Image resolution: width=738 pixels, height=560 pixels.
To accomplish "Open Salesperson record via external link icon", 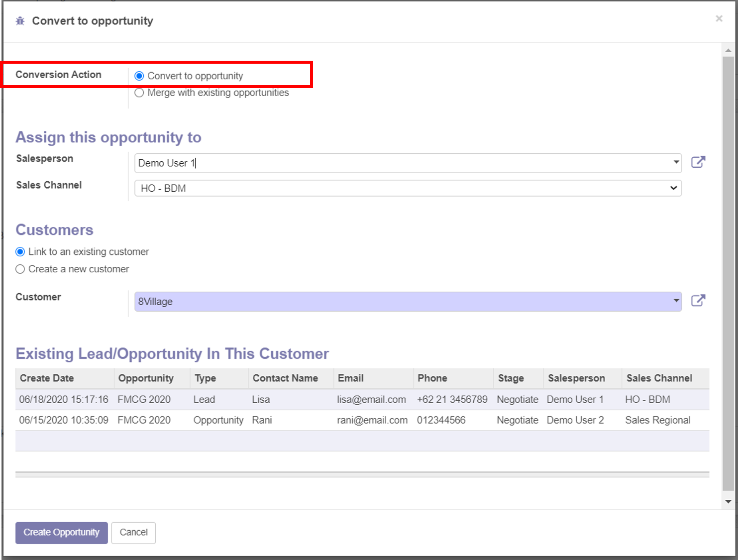I will (698, 162).
